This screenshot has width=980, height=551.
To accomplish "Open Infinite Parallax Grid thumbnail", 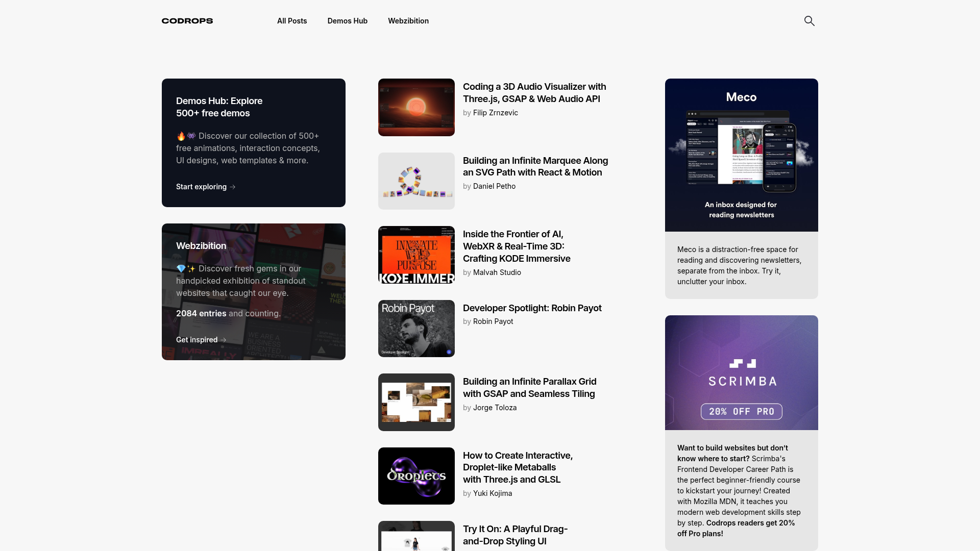I will [x=416, y=402].
